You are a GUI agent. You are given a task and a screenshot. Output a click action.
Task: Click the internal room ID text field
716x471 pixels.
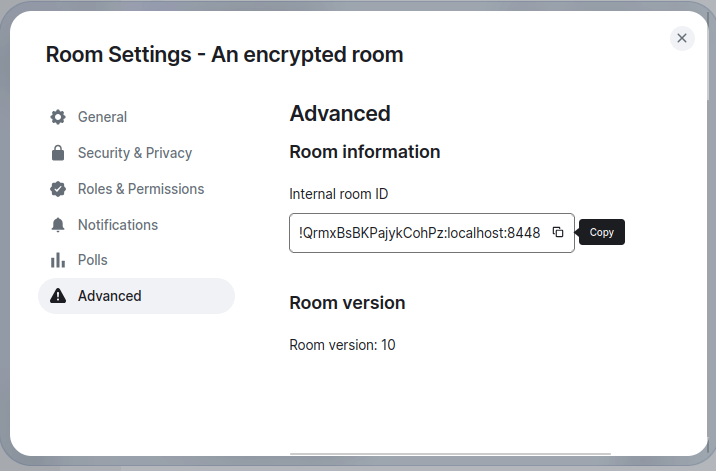(432, 233)
